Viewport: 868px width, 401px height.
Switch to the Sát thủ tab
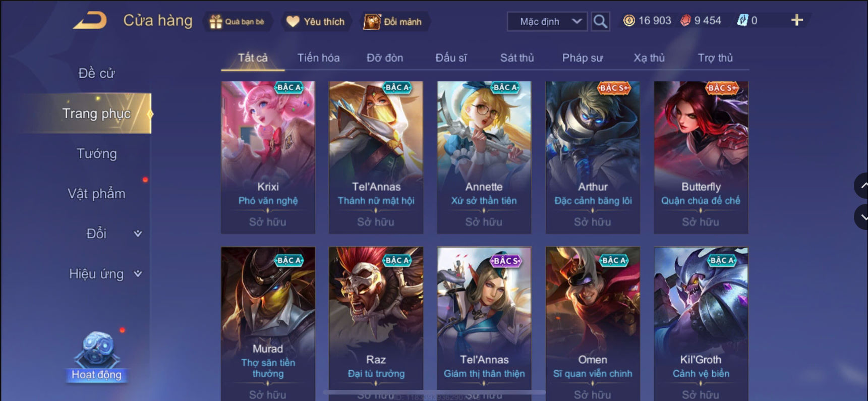pyautogui.click(x=517, y=58)
